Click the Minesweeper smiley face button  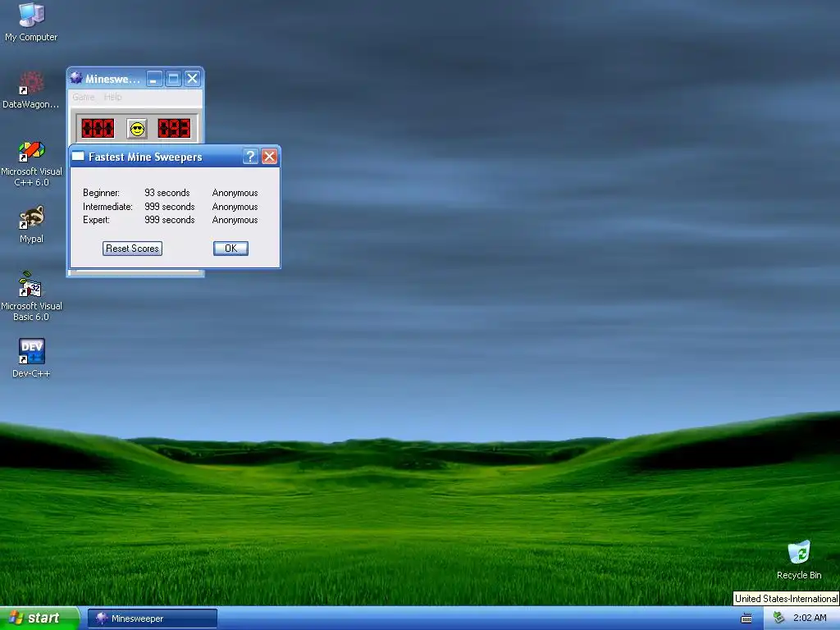click(137, 129)
